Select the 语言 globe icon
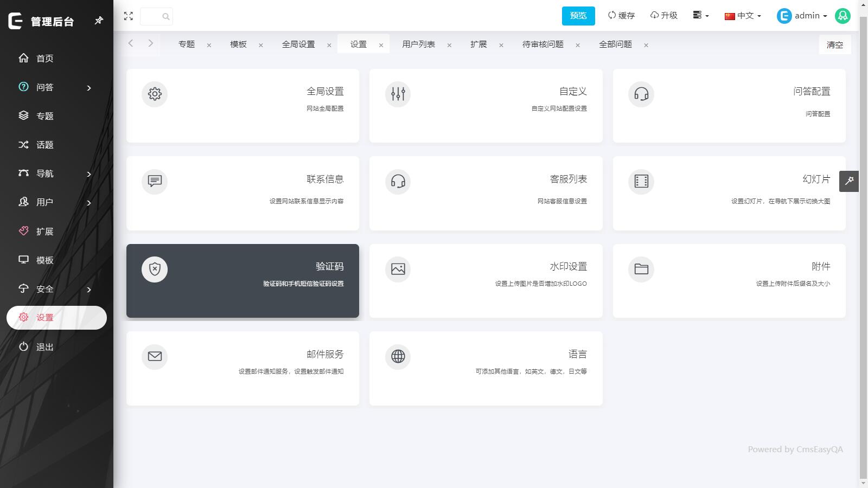This screenshot has height=488, width=868. point(398,357)
